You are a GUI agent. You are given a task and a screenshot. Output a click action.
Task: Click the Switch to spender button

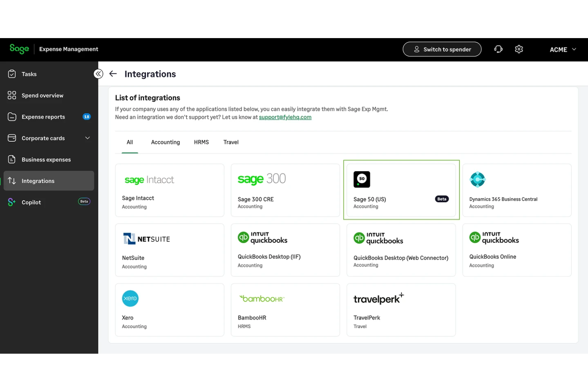pos(442,49)
